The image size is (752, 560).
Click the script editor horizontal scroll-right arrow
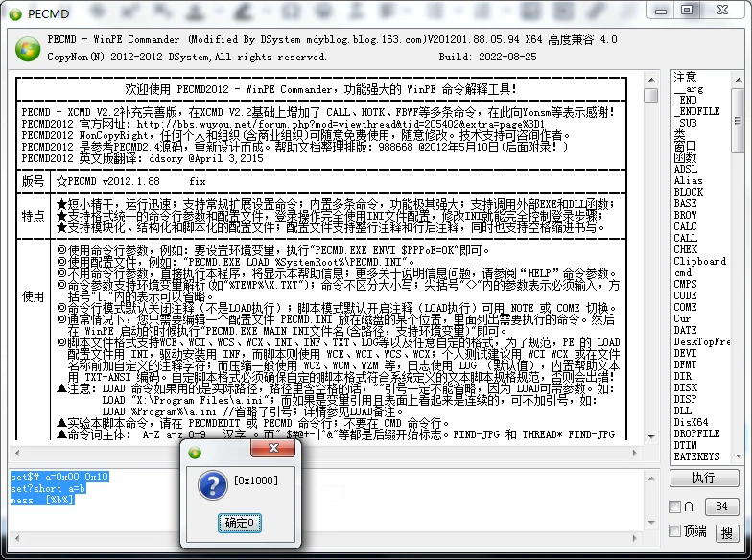point(635,538)
